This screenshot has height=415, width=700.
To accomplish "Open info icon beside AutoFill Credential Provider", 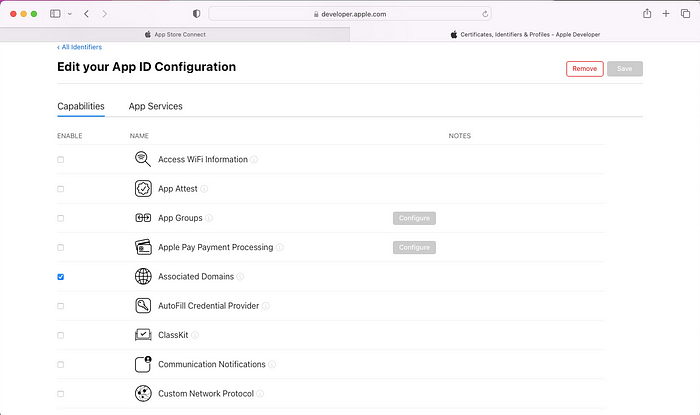I will point(266,306).
